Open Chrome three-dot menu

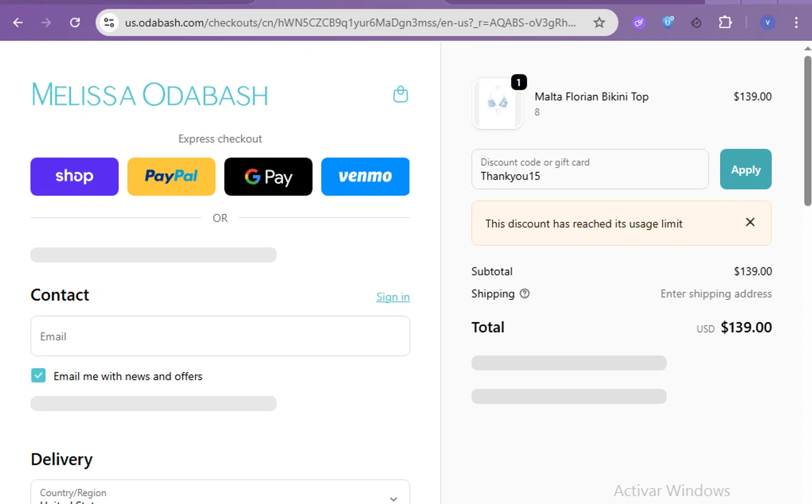[796, 23]
